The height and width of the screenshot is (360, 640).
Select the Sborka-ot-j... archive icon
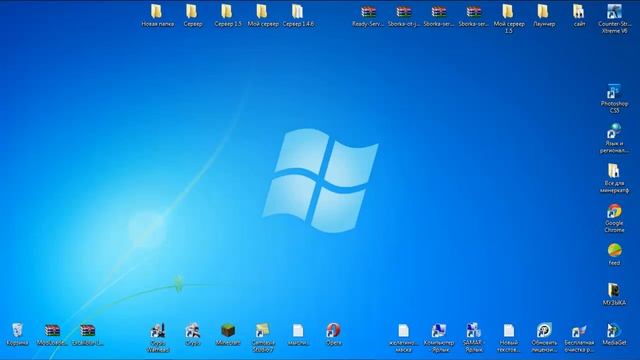pos(403,12)
